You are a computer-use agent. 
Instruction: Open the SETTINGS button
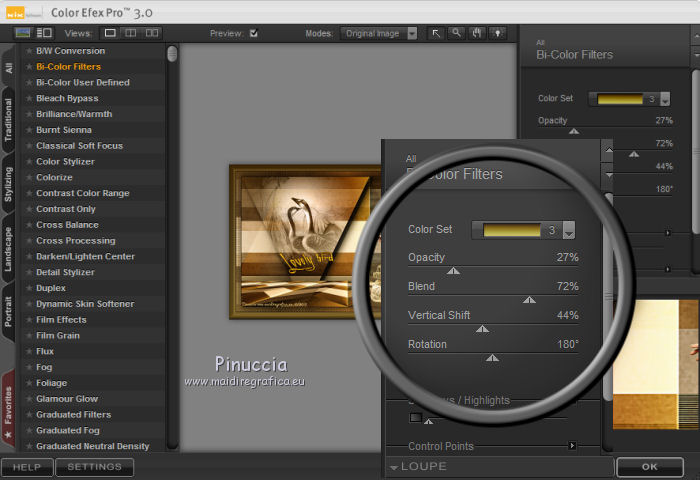click(x=94, y=467)
